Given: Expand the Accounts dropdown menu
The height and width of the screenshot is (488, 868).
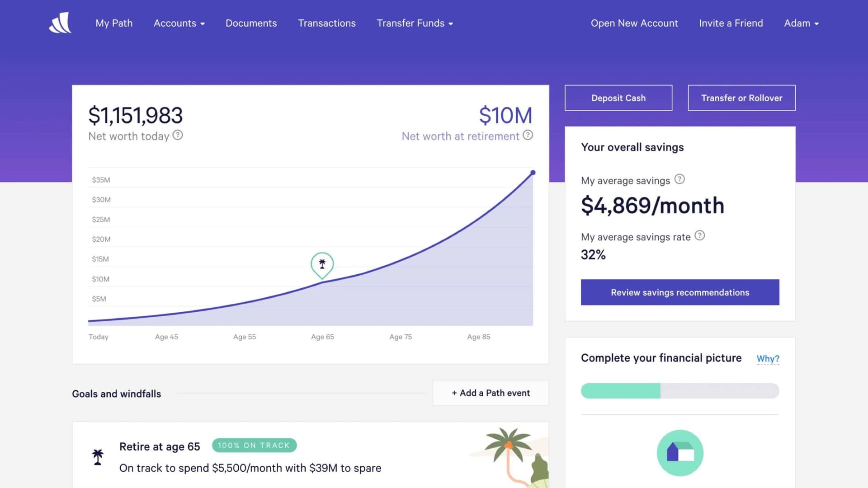Looking at the screenshot, I should coord(179,23).
